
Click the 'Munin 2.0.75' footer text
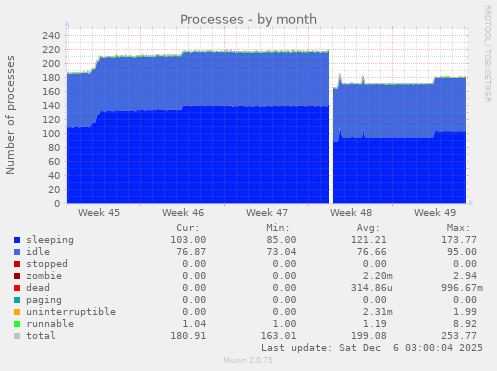click(248, 360)
